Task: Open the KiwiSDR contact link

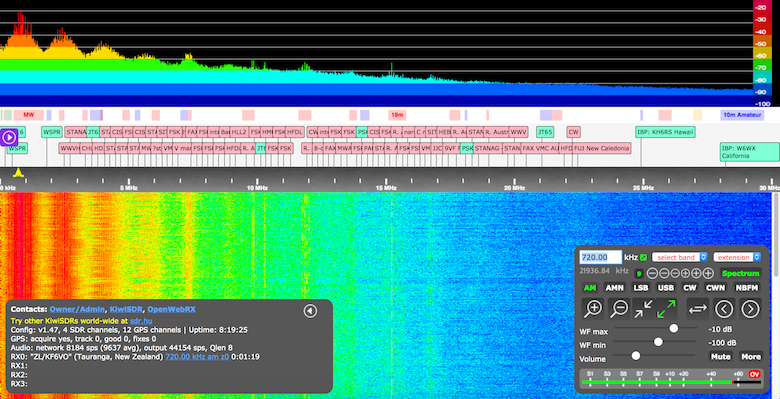Action: [x=125, y=309]
